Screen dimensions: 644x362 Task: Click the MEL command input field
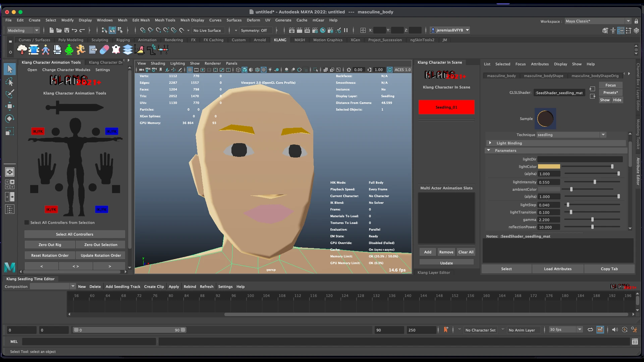pyautogui.click(x=89, y=342)
